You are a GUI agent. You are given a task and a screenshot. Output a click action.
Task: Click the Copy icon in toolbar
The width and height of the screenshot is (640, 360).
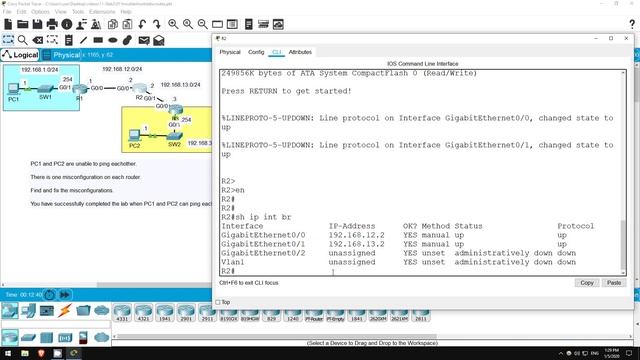click(x=113, y=24)
